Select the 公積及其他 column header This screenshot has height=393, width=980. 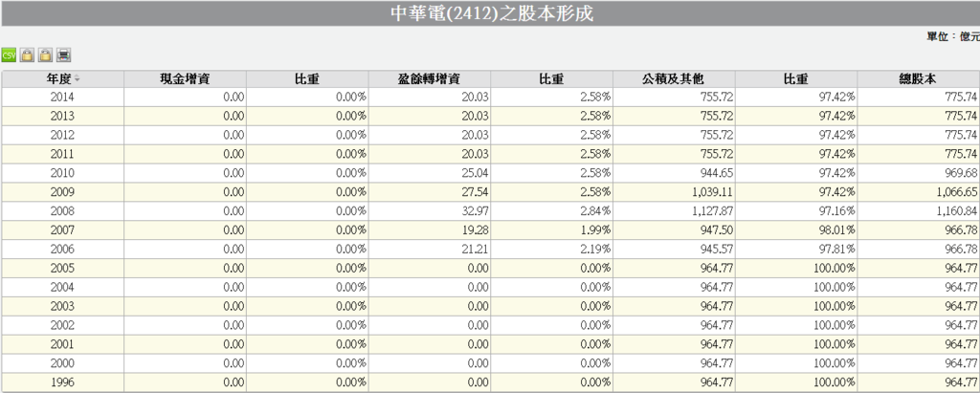(x=674, y=79)
